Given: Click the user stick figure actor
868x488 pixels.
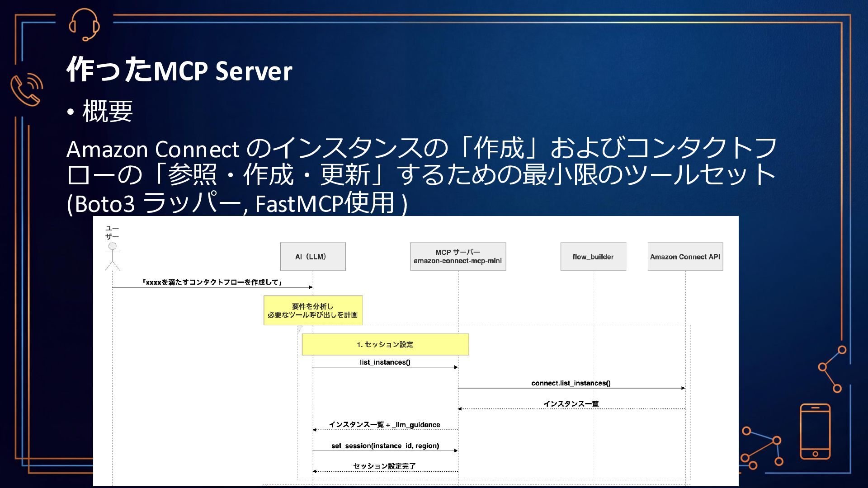Looking at the screenshot, I should point(112,256).
